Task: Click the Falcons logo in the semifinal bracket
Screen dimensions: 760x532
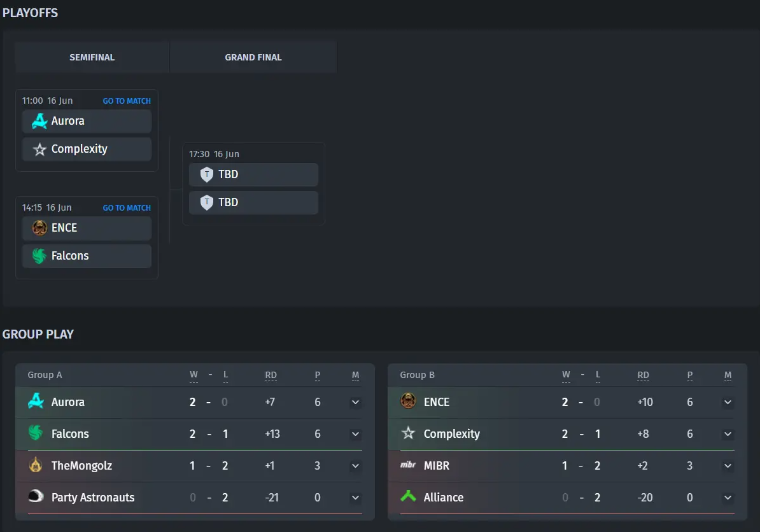Action: click(39, 256)
